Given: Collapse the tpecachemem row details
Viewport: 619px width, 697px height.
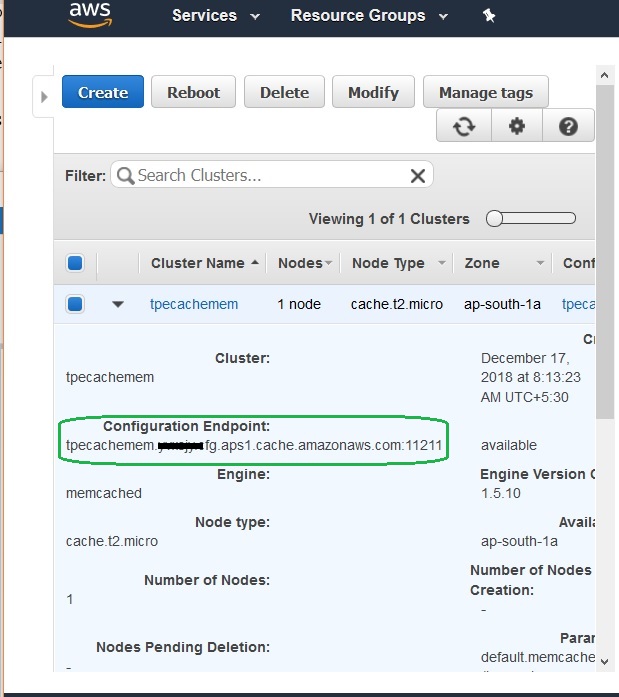Looking at the screenshot, I should (118, 304).
